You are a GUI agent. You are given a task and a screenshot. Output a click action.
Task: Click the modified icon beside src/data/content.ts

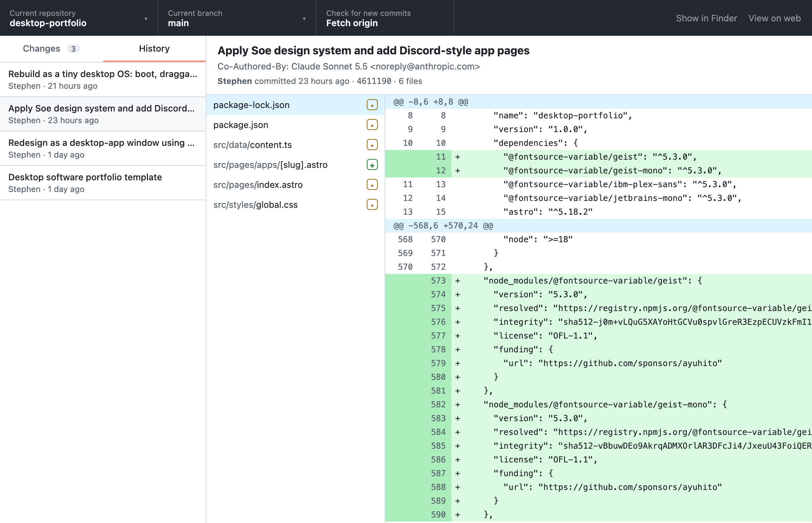pyautogui.click(x=372, y=145)
